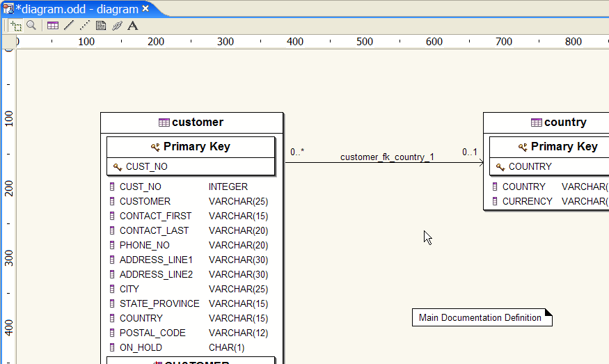
Task: Pick the new table tool
Action: 53,26
